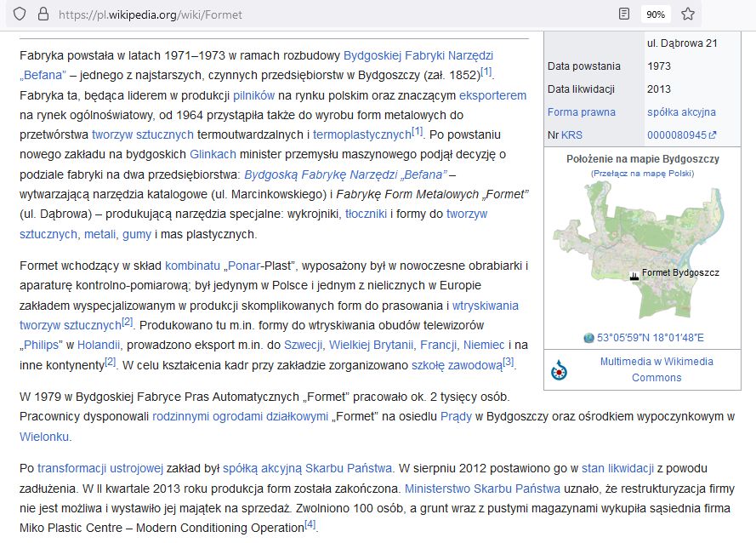Follow szkołę zawodową link
Screen dimensions: 756x543
click(x=457, y=365)
